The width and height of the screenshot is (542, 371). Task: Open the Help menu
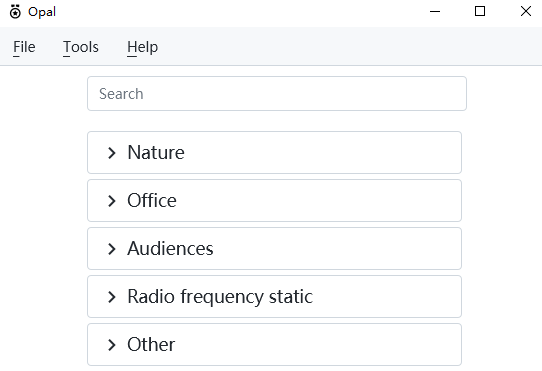tap(142, 47)
